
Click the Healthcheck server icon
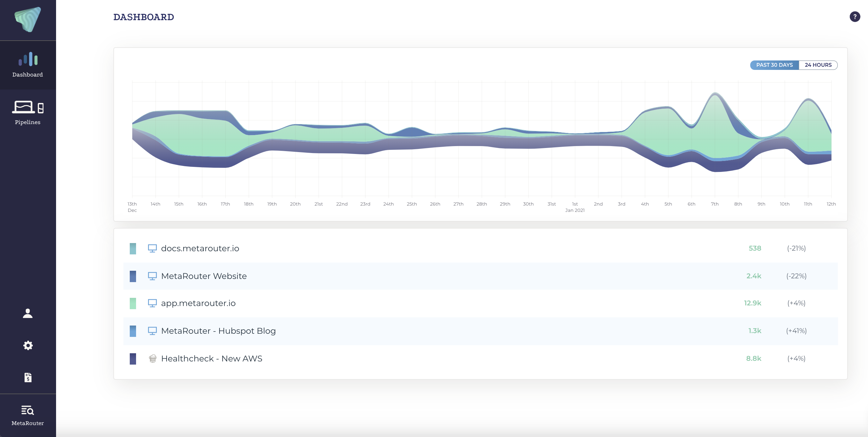[153, 359]
